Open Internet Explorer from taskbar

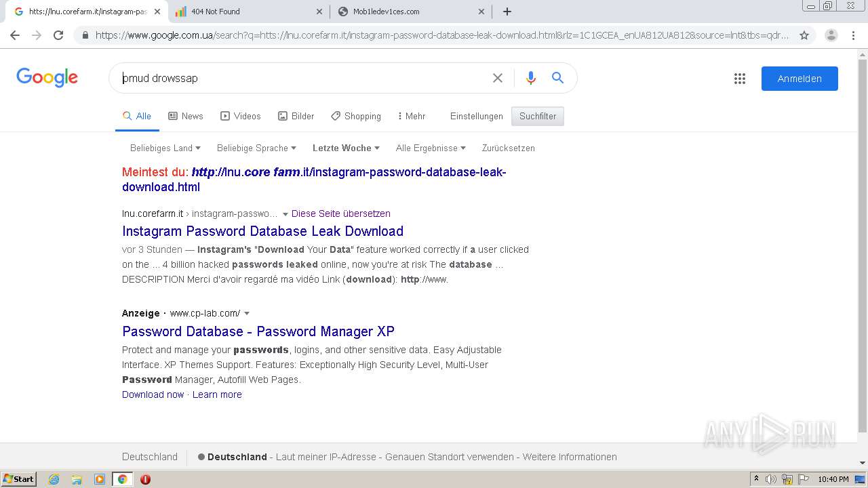pyautogui.click(x=54, y=479)
